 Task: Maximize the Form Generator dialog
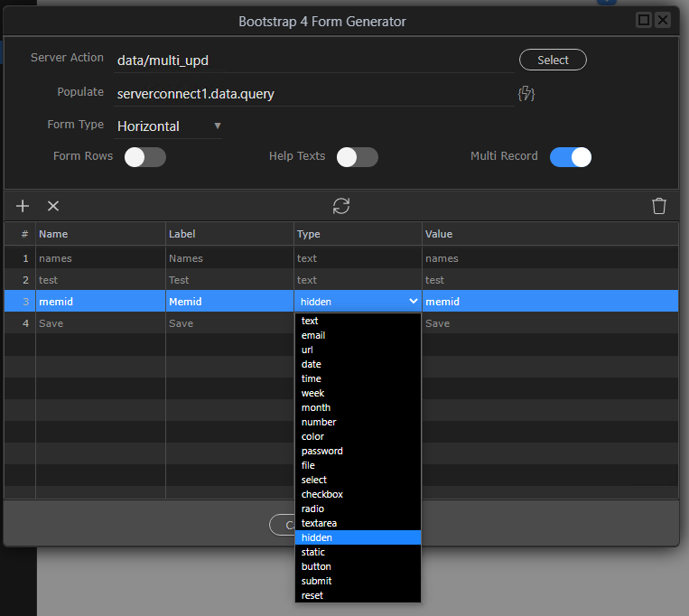(644, 20)
